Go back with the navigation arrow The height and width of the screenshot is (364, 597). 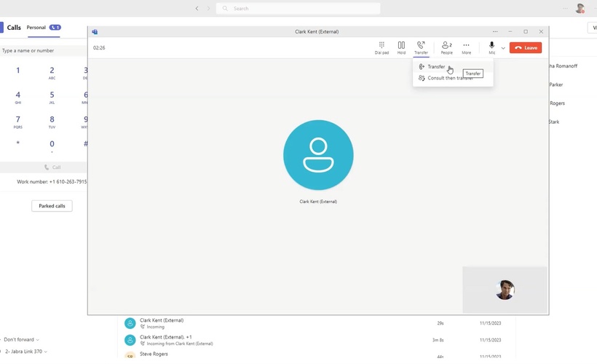coord(197,9)
